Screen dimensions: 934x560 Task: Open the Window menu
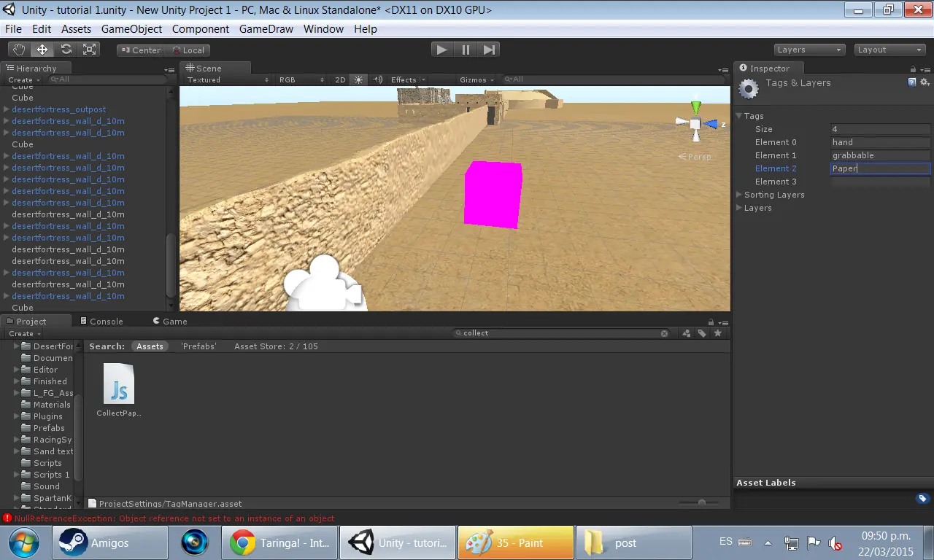pyautogui.click(x=323, y=29)
